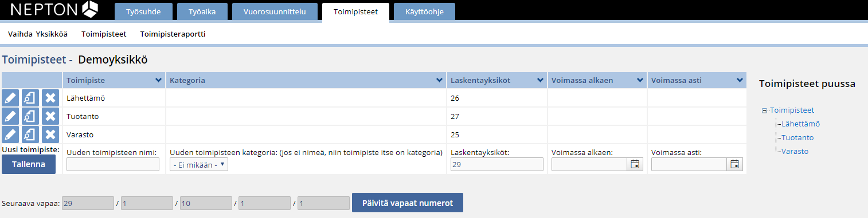Select Toimipisteet root link in tree

792,110
